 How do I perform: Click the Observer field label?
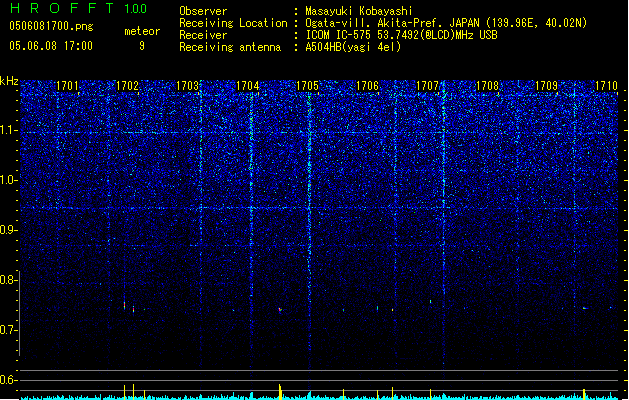click(203, 11)
